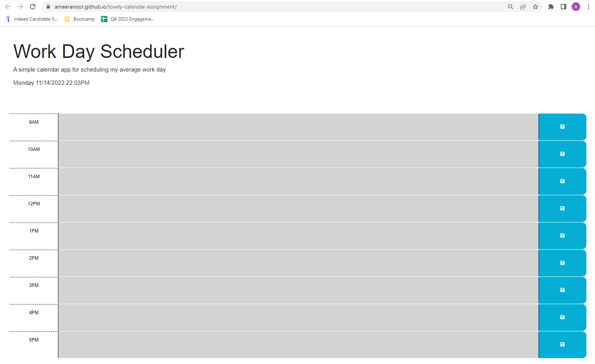Save the 9AM time block entry
The height and width of the screenshot is (364, 595).
pyautogui.click(x=562, y=127)
